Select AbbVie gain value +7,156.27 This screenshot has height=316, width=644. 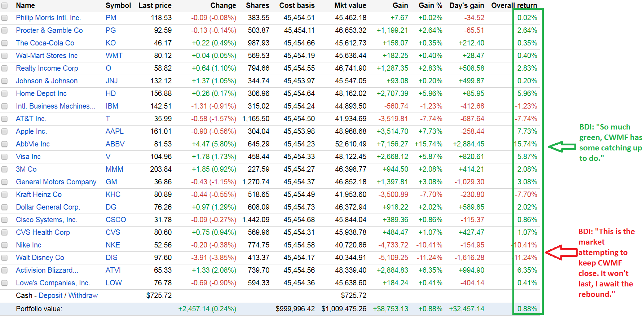click(x=392, y=144)
